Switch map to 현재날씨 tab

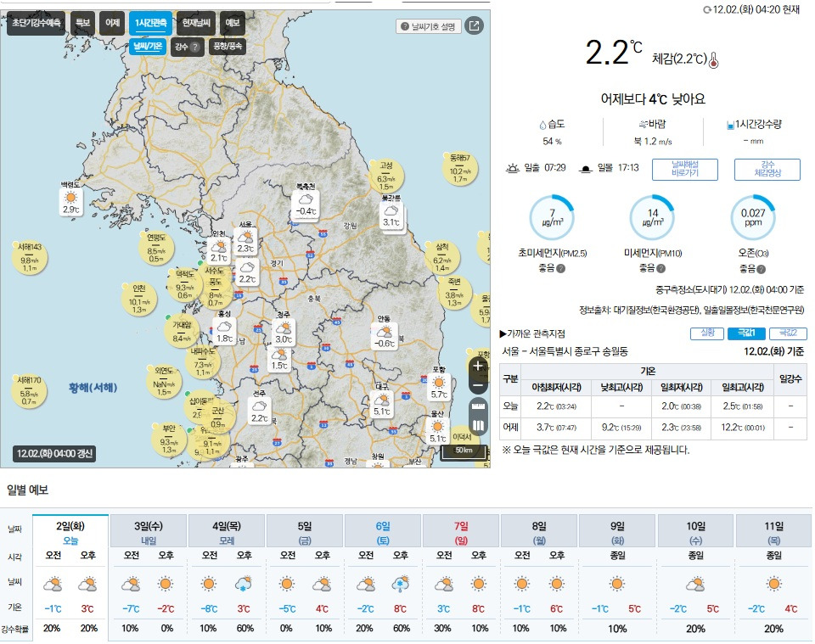(x=196, y=23)
